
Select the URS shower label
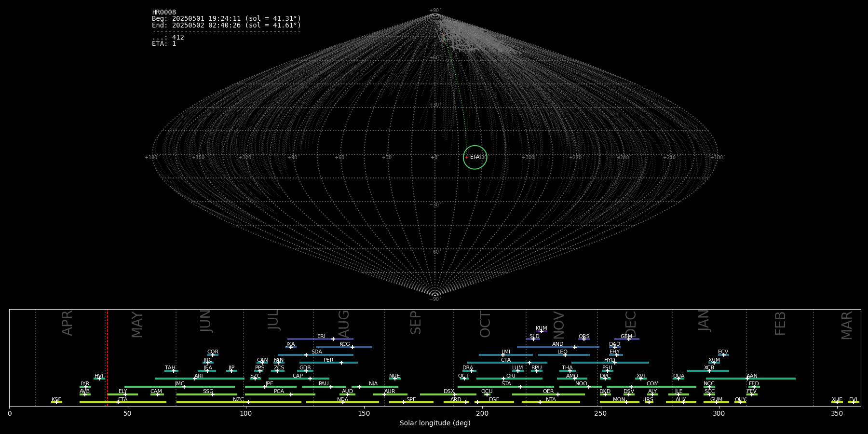click(x=648, y=399)
